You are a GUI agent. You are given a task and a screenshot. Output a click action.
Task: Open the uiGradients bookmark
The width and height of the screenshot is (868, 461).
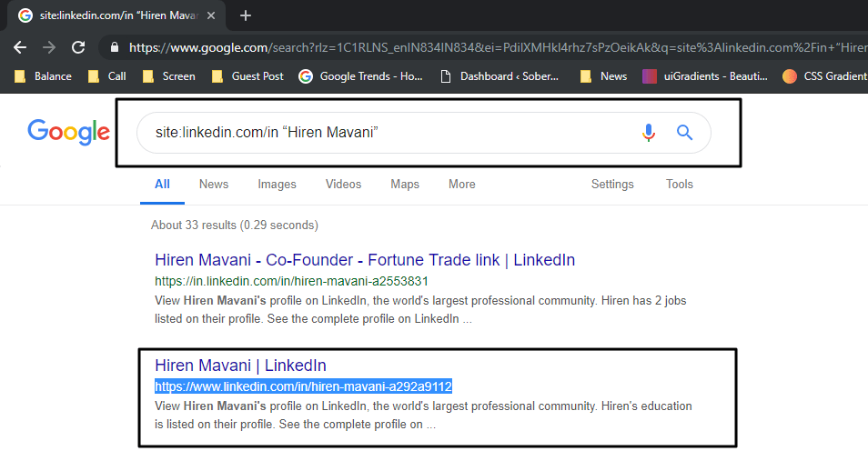[705, 76]
